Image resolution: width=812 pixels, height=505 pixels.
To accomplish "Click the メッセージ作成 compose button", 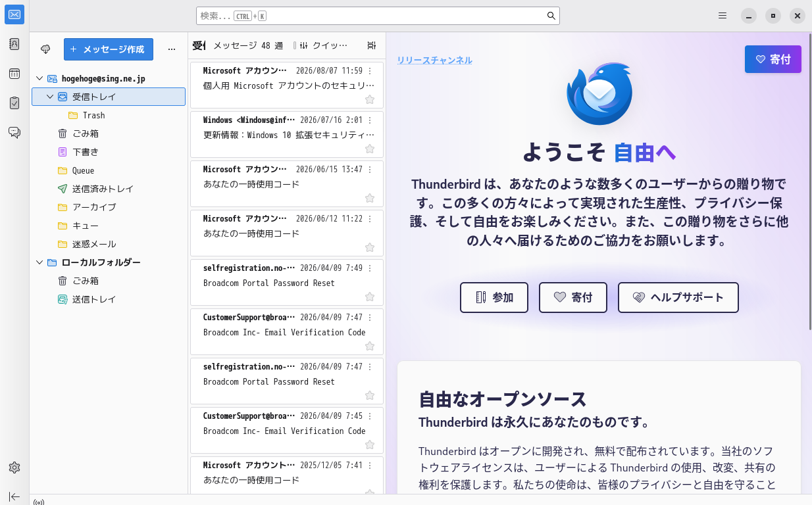I will click(x=109, y=49).
